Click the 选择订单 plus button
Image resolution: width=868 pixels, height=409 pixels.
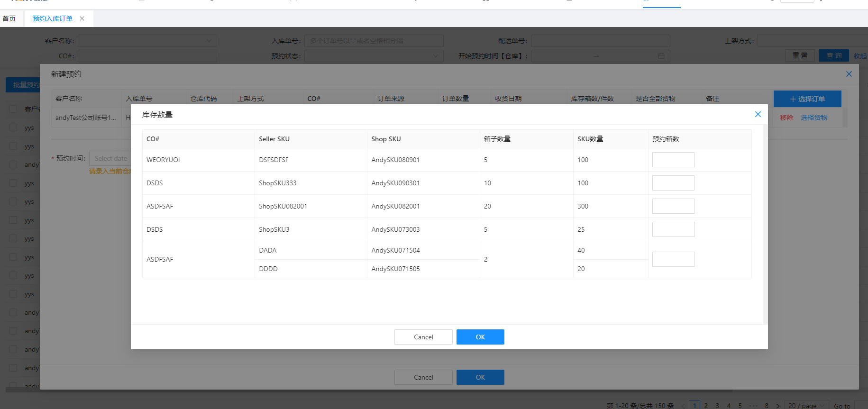click(807, 99)
